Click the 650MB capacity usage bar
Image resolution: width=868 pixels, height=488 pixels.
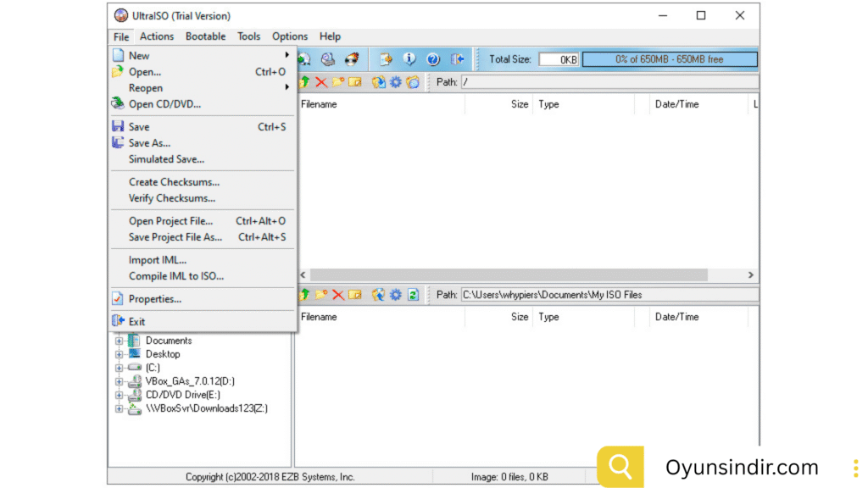[669, 59]
